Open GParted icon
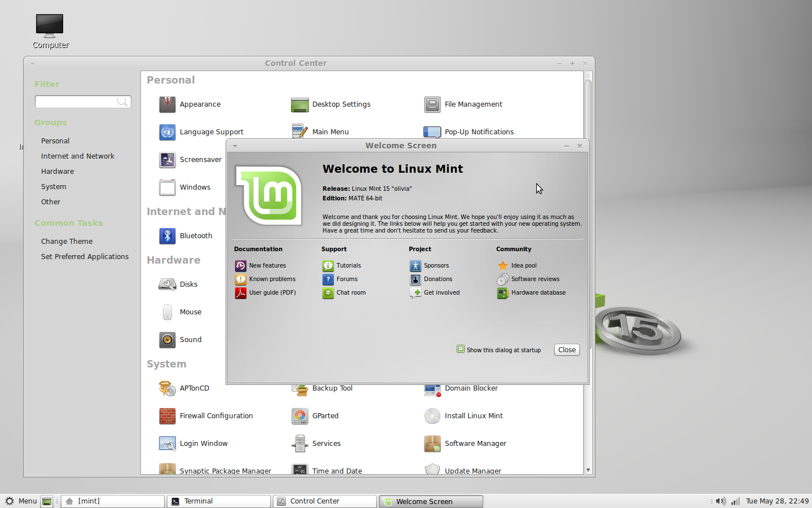812x508 pixels. point(300,416)
